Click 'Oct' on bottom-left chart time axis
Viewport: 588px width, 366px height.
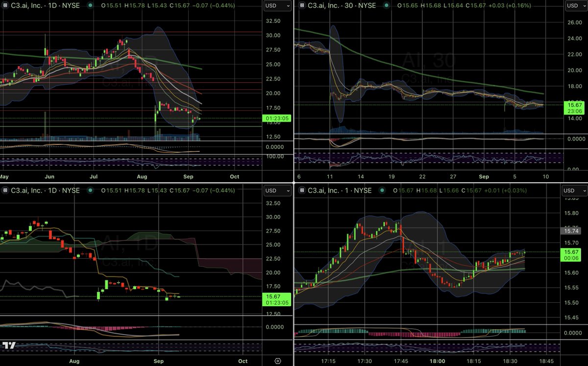tap(243, 360)
